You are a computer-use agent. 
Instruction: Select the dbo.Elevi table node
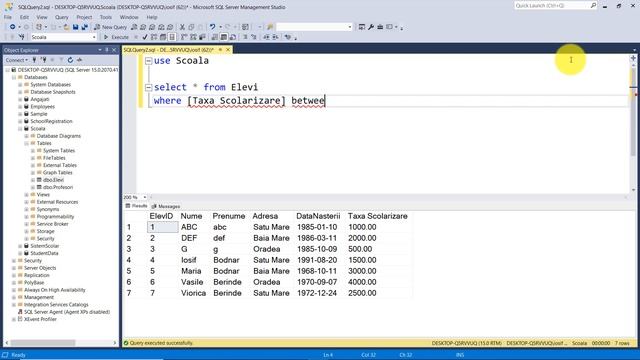53,180
